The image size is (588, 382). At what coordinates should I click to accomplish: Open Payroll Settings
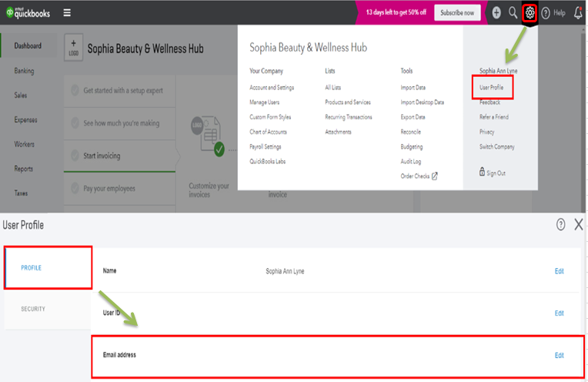tap(265, 147)
